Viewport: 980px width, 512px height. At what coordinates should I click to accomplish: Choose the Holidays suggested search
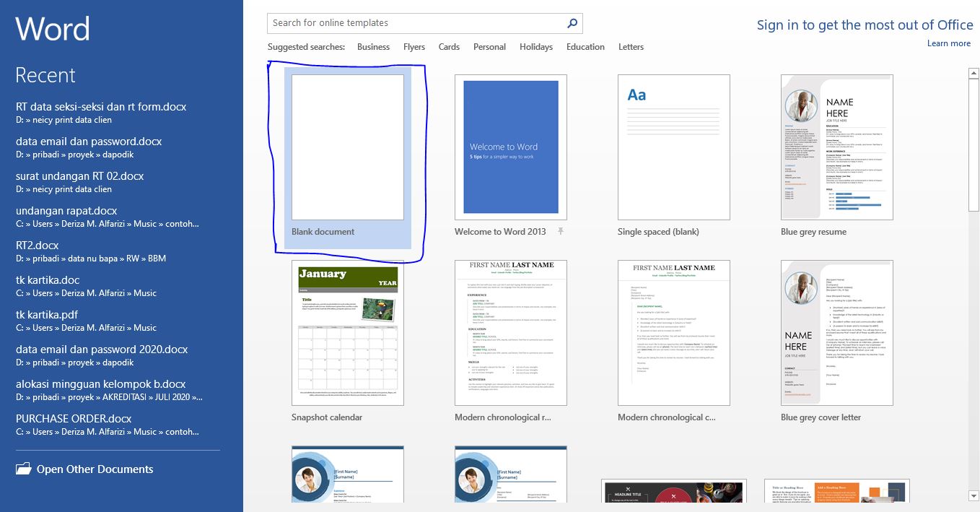536,47
